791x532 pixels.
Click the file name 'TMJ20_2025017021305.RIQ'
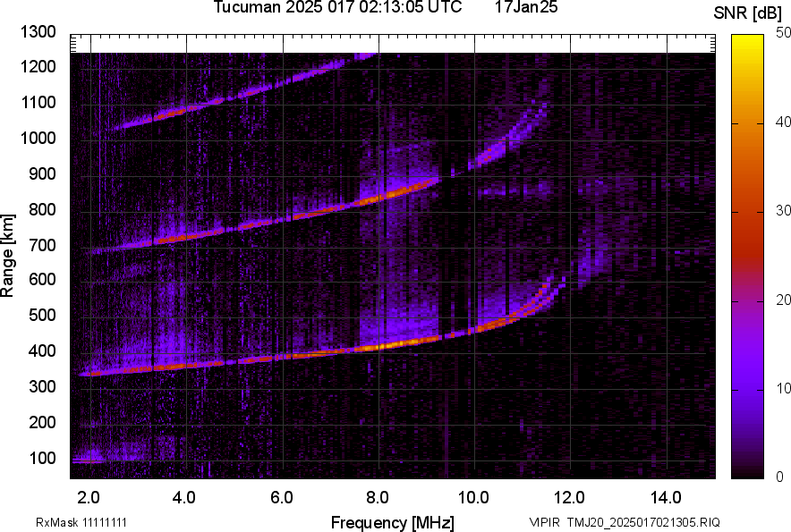(x=643, y=522)
